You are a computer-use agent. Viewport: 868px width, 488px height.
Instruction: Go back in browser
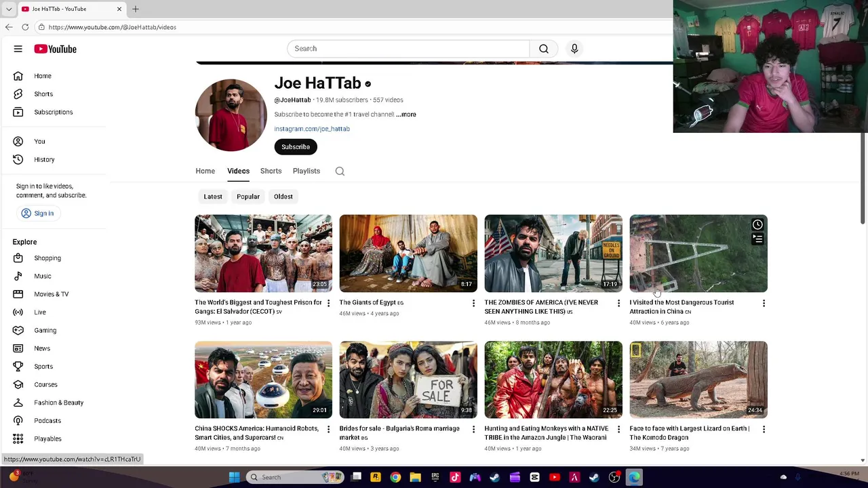(x=9, y=27)
